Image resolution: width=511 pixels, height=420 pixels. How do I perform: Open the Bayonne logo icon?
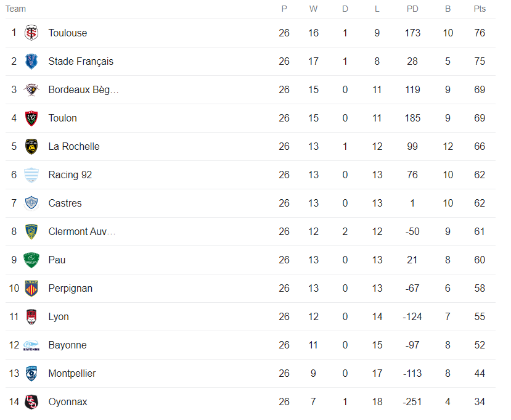31,345
